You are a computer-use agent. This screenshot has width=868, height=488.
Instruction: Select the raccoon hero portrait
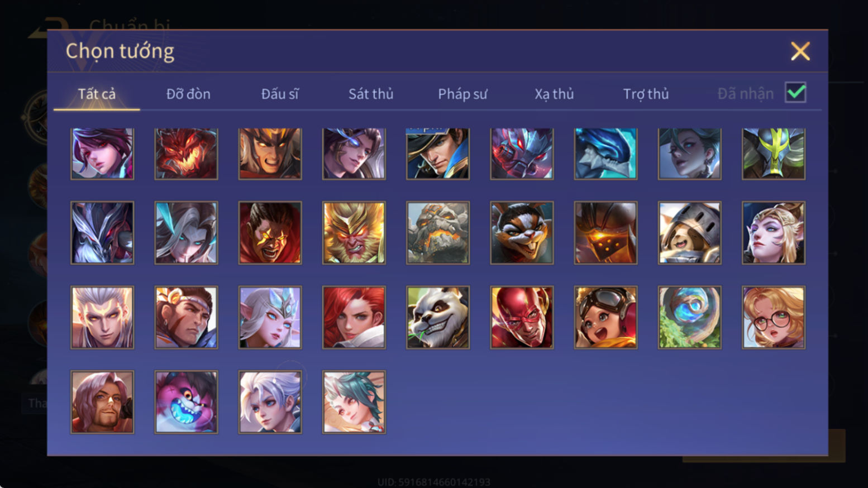[x=522, y=233]
